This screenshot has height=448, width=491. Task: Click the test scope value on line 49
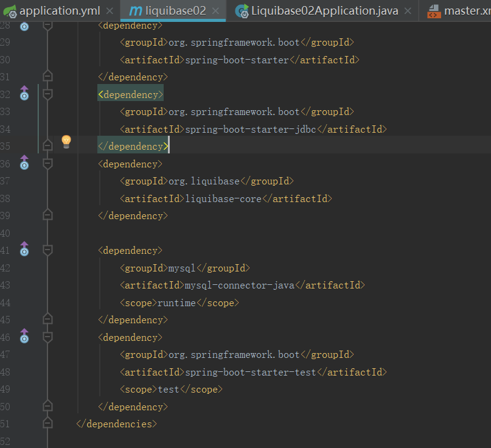click(169, 390)
